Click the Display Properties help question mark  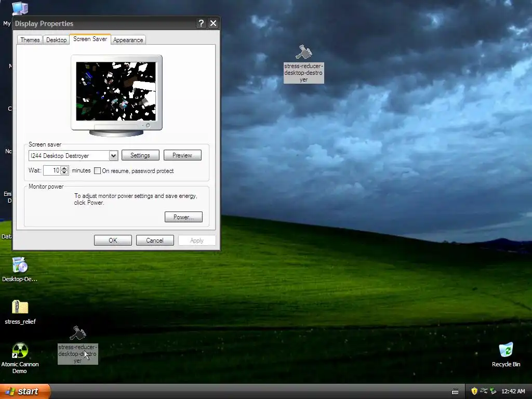coord(201,23)
